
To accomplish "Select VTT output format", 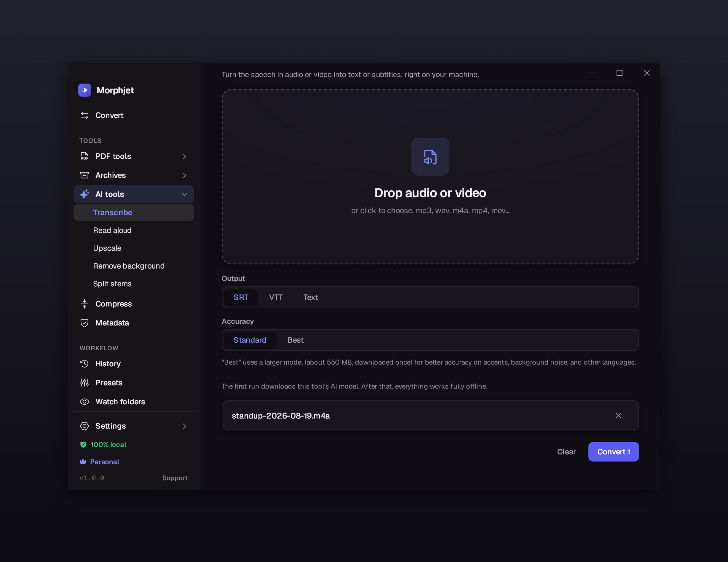I will point(276,297).
